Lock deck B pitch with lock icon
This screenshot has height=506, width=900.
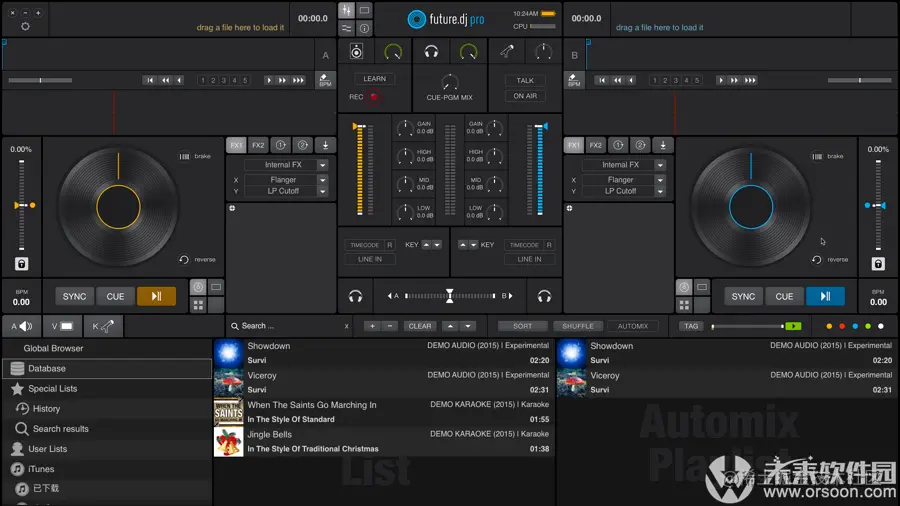[878, 264]
